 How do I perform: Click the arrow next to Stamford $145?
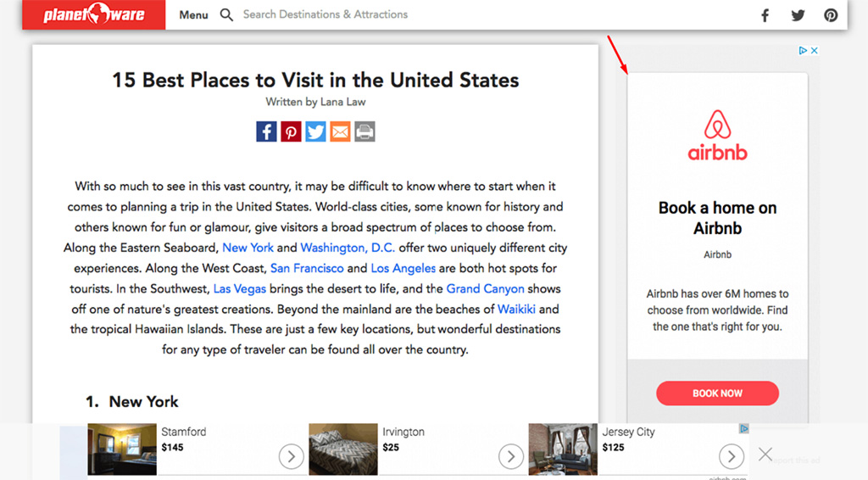coord(292,456)
